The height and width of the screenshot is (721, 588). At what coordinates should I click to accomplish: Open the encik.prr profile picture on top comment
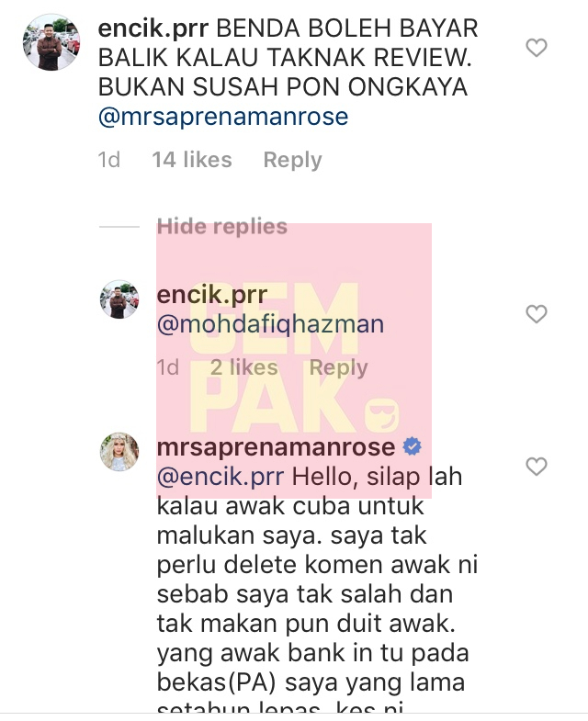point(51,42)
